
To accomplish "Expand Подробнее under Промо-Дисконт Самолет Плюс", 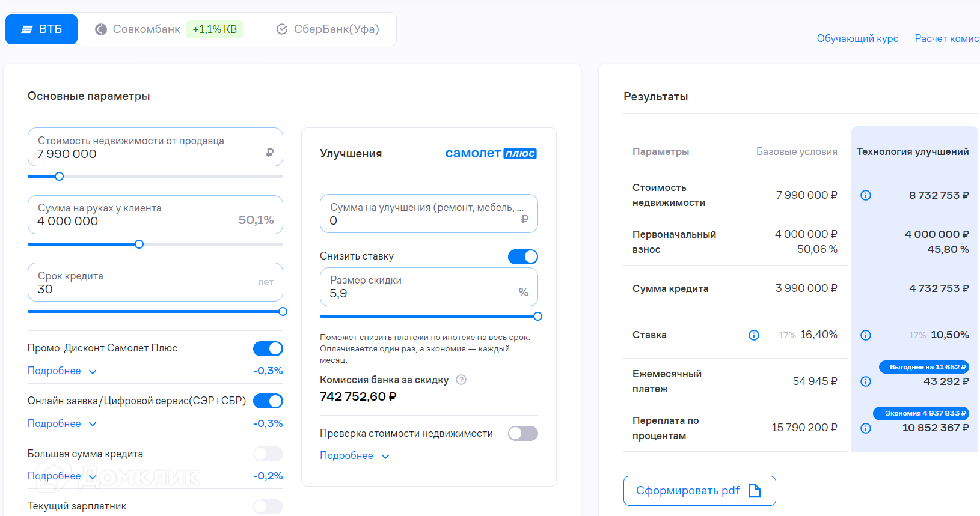I will (x=62, y=371).
